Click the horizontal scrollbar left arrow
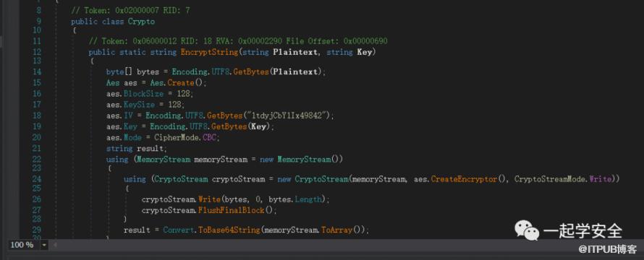The height and width of the screenshot is (260, 644). [54, 245]
